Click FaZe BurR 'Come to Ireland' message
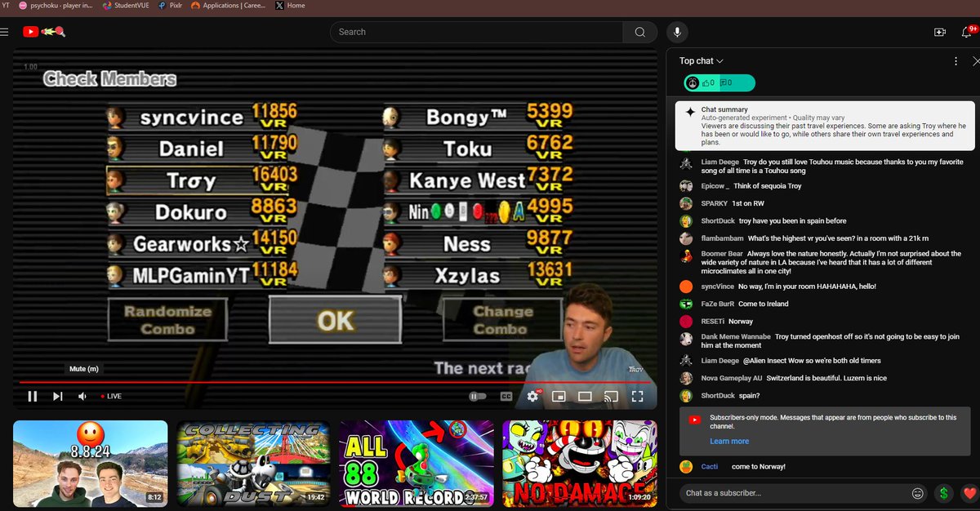980x511 pixels. point(764,304)
